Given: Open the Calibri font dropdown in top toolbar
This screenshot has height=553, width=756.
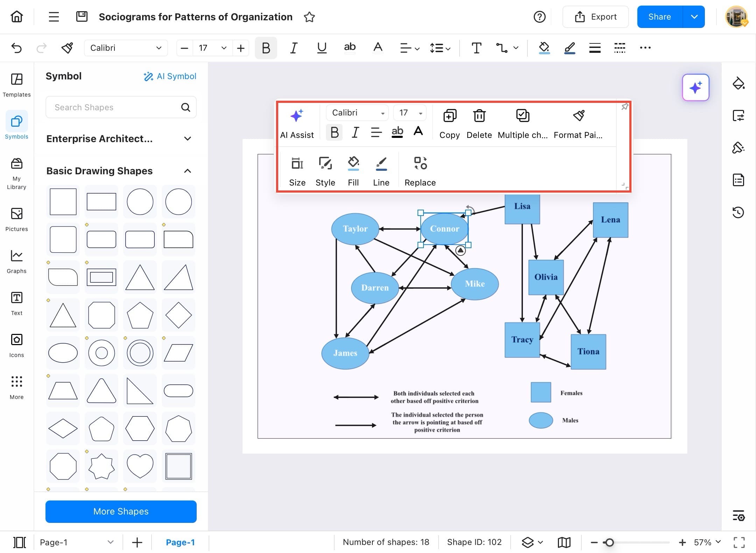Looking at the screenshot, I should 125,48.
